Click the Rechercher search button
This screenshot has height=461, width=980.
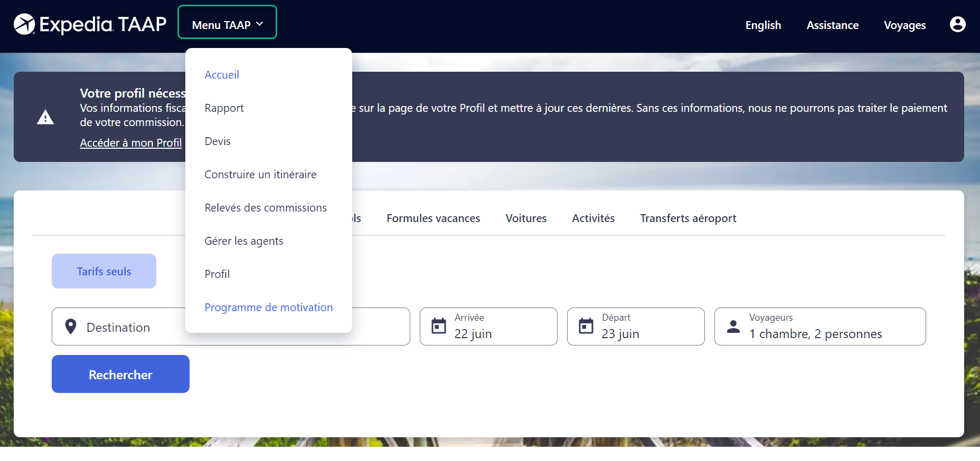click(120, 374)
